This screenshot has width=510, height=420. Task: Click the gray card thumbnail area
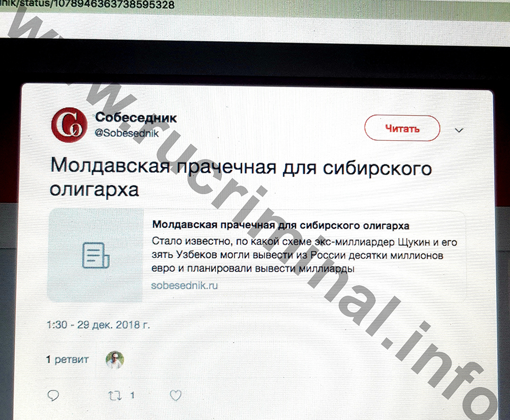96,255
